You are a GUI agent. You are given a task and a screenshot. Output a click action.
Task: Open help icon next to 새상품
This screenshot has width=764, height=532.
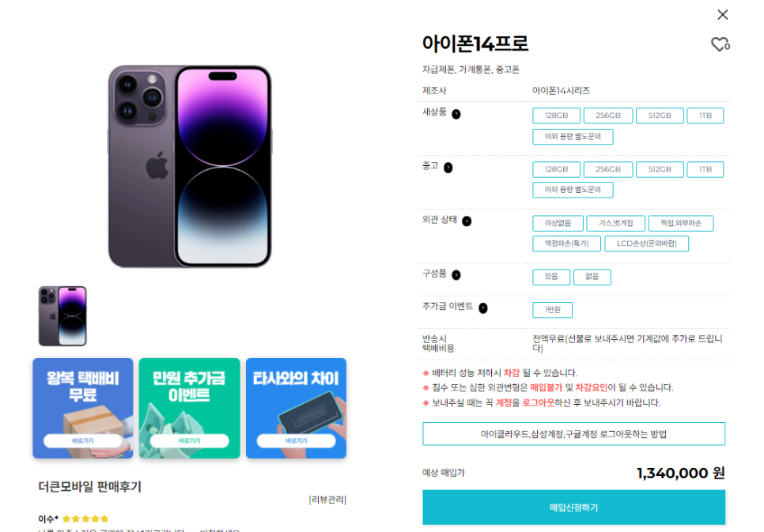point(456,114)
